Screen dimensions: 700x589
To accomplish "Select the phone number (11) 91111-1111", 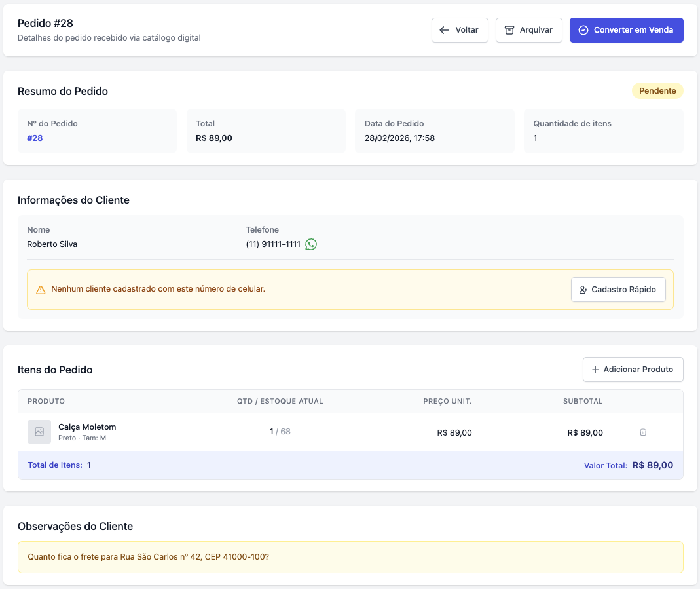I will (x=273, y=244).
